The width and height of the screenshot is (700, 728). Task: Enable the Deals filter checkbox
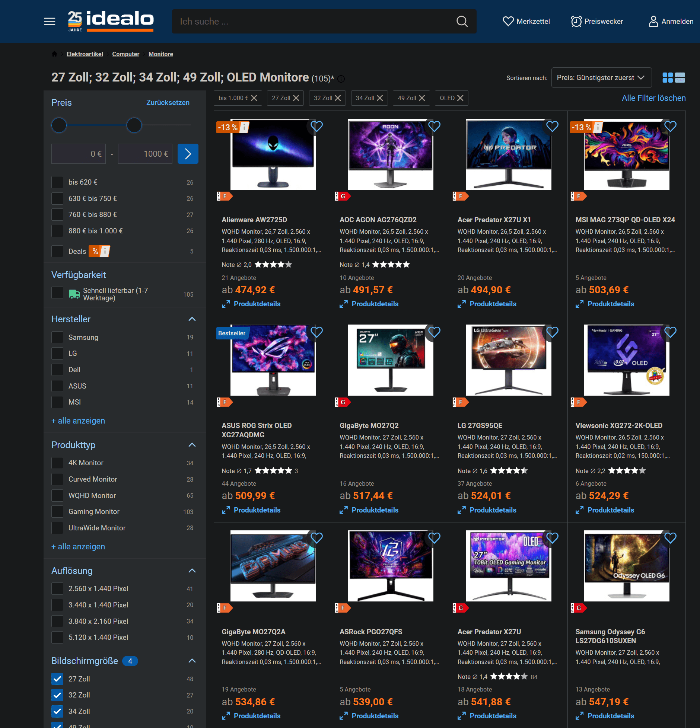57,251
